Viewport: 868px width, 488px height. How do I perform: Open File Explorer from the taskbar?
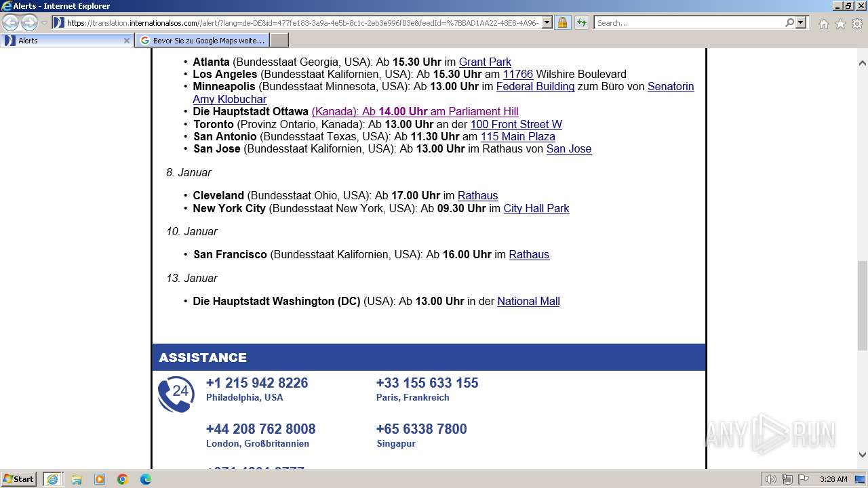pos(77,479)
